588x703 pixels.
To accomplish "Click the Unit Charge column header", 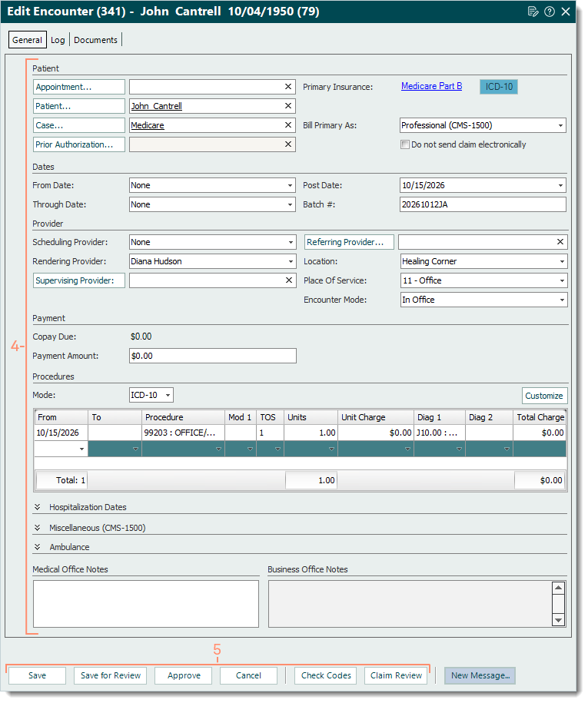I will pos(375,417).
